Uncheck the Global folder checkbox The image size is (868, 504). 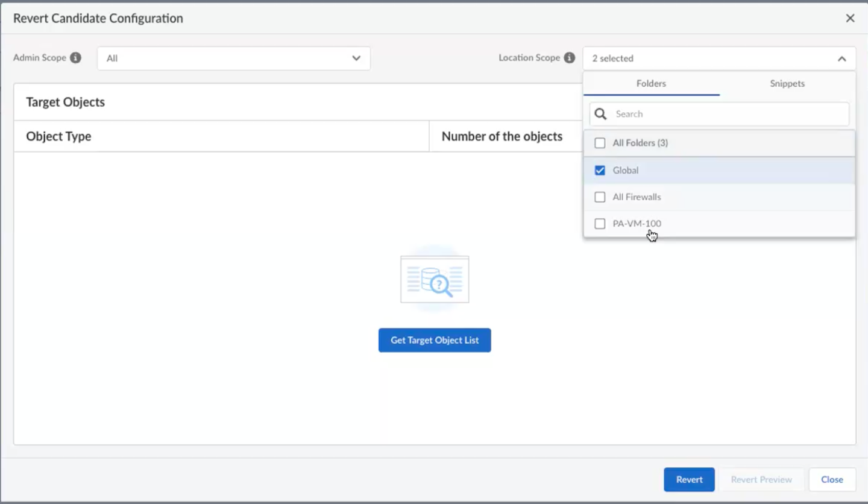[600, 171]
